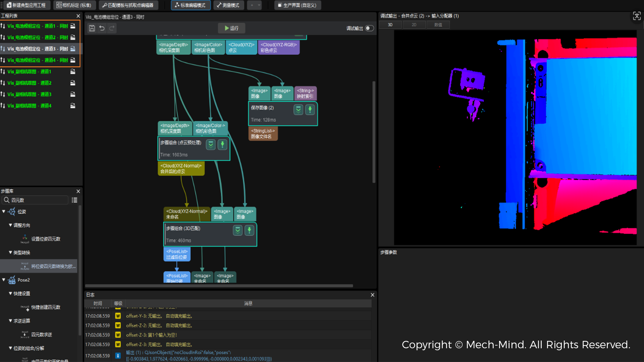Viewport: 644px width, 362px height.
Task: Toggle 生产界面 (自定义) checkbox button
Action: point(297,5)
